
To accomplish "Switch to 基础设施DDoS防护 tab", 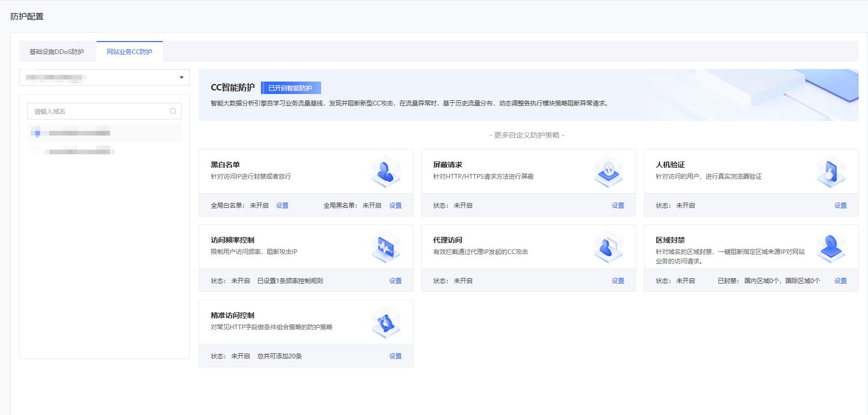I will click(x=57, y=52).
